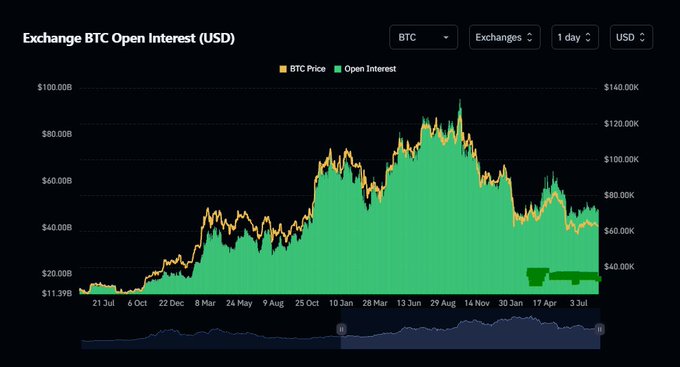Image resolution: width=680 pixels, height=367 pixels.
Task: Click the selected range in the navigator
Action: click(471, 330)
